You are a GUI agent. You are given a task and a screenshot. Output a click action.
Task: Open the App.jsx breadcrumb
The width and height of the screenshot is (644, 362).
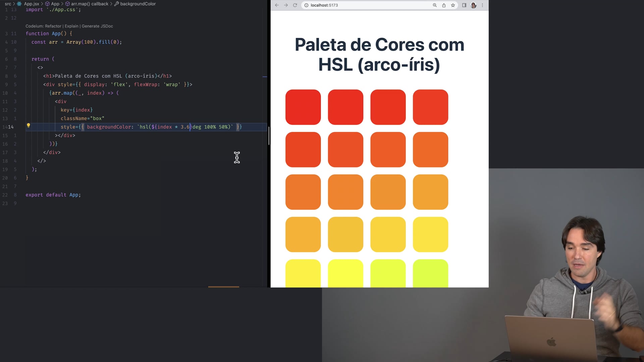pyautogui.click(x=29, y=4)
